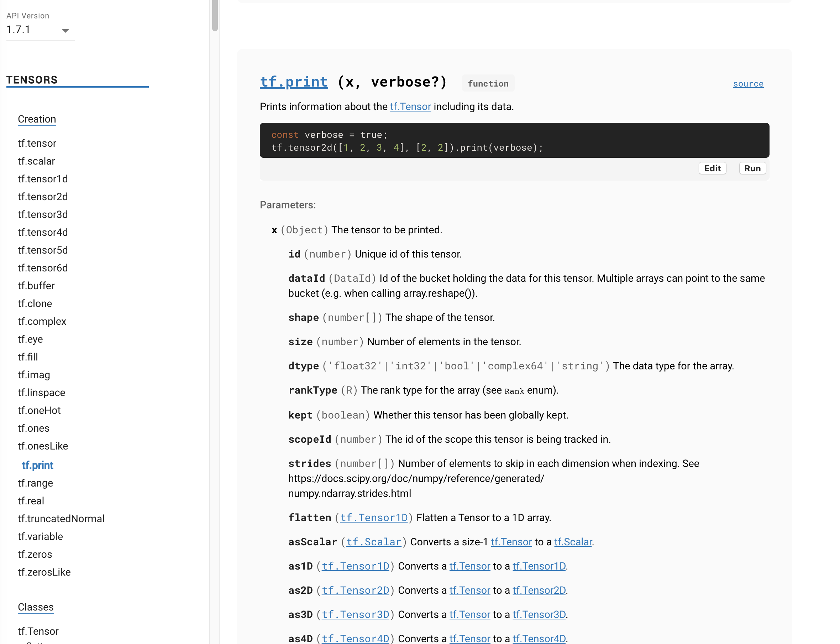Follow the tf.Tensor1D link for flatten

[374, 518]
